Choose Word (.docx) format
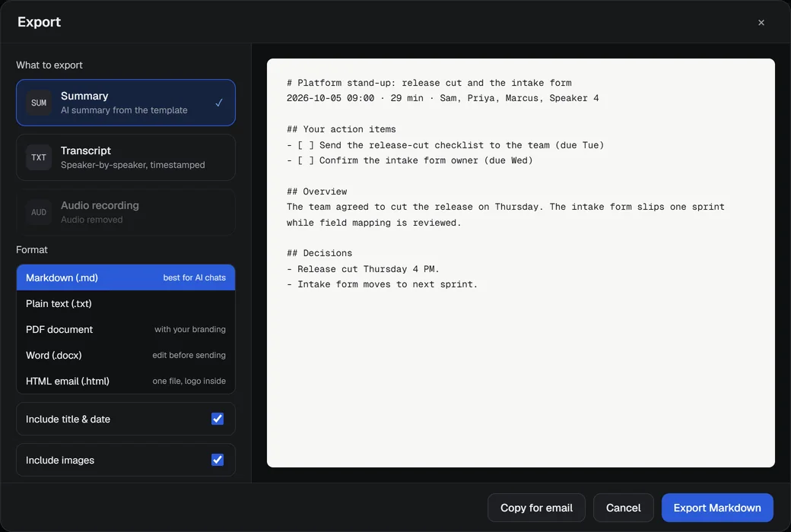Image resolution: width=791 pixels, height=532 pixels. tap(125, 355)
